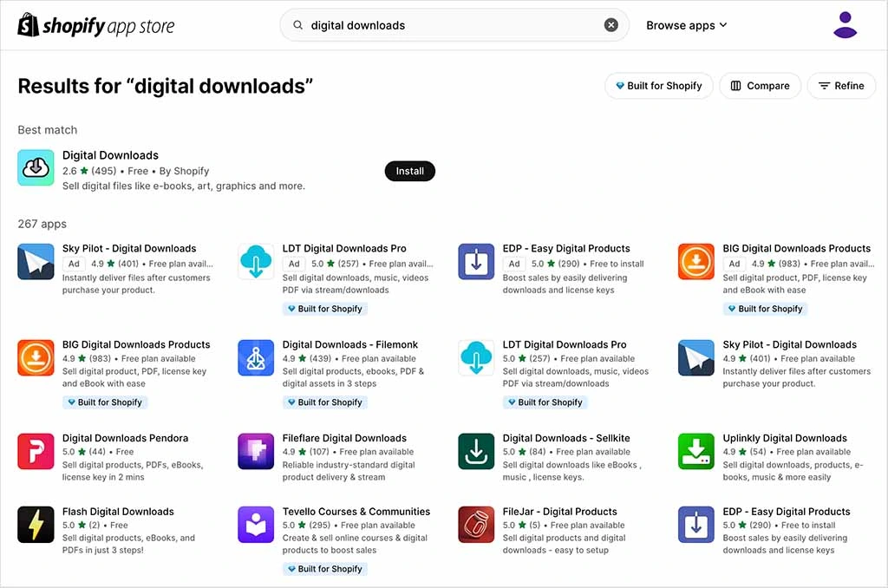Image resolution: width=888 pixels, height=588 pixels.
Task: Toggle the Built for Shopify filter
Action: [x=659, y=86]
